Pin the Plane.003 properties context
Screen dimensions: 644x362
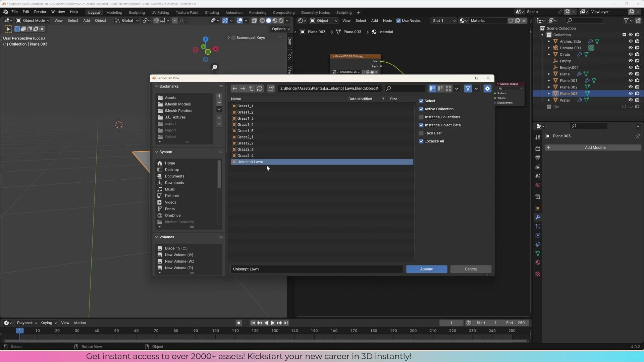[x=638, y=136]
